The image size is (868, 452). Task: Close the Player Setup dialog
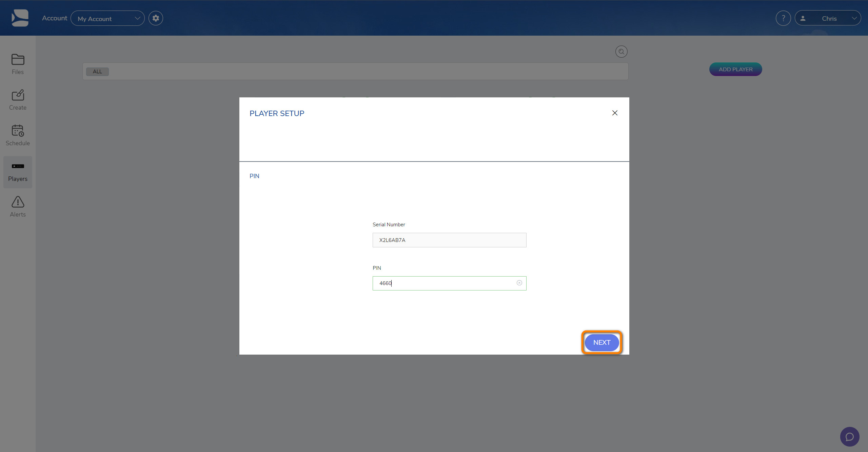click(x=615, y=113)
